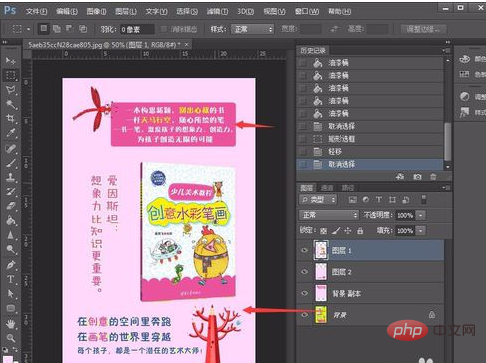Choose Add to Selection mode
This screenshot has height=363, width=486.
(x=57, y=29)
